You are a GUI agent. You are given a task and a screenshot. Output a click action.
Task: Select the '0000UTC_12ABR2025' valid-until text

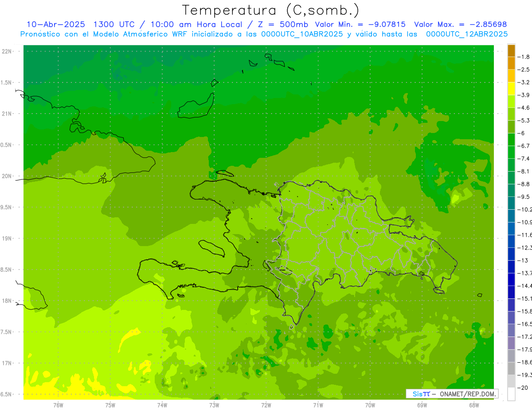coord(467,34)
